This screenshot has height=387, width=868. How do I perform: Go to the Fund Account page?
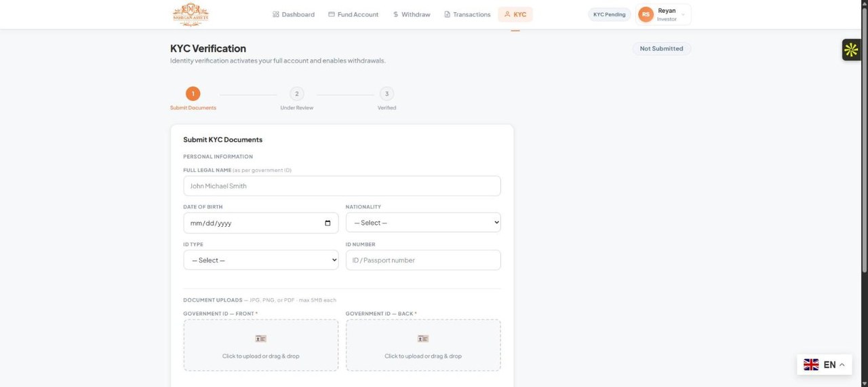tap(353, 14)
